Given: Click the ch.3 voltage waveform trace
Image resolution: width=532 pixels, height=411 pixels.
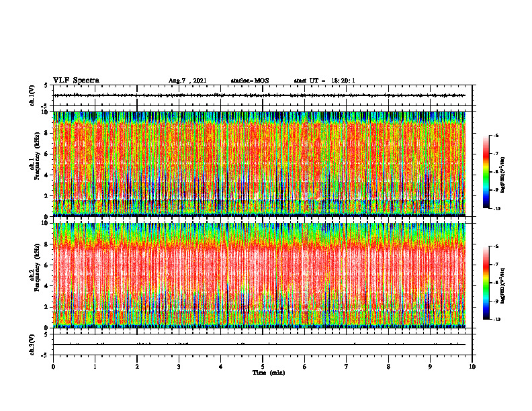Looking at the screenshot, I should [259, 345].
